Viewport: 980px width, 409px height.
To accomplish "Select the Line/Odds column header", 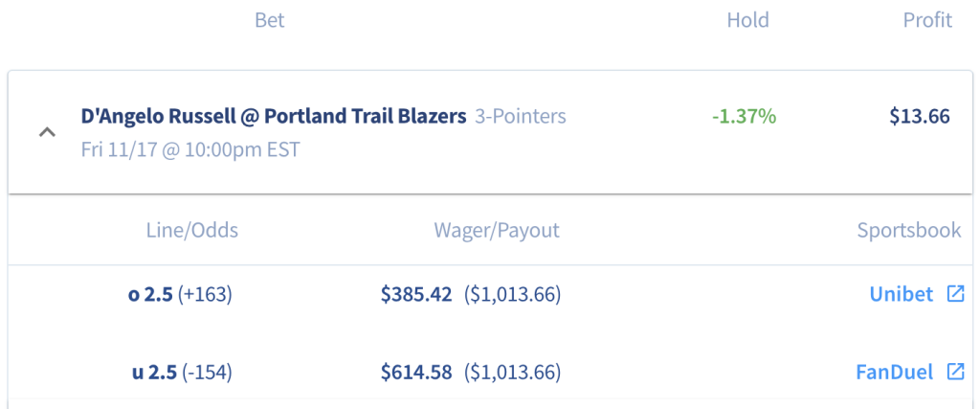I will coord(191,230).
